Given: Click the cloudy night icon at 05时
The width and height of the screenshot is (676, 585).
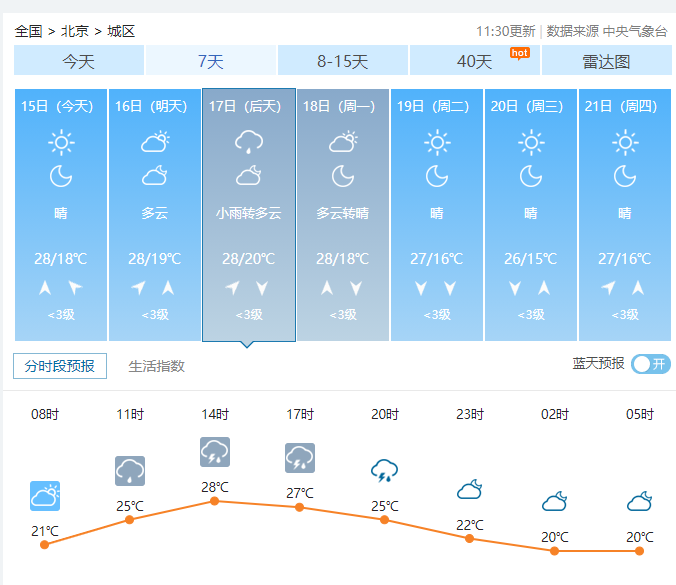Looking at the screenshot, I should pos(640,501).
